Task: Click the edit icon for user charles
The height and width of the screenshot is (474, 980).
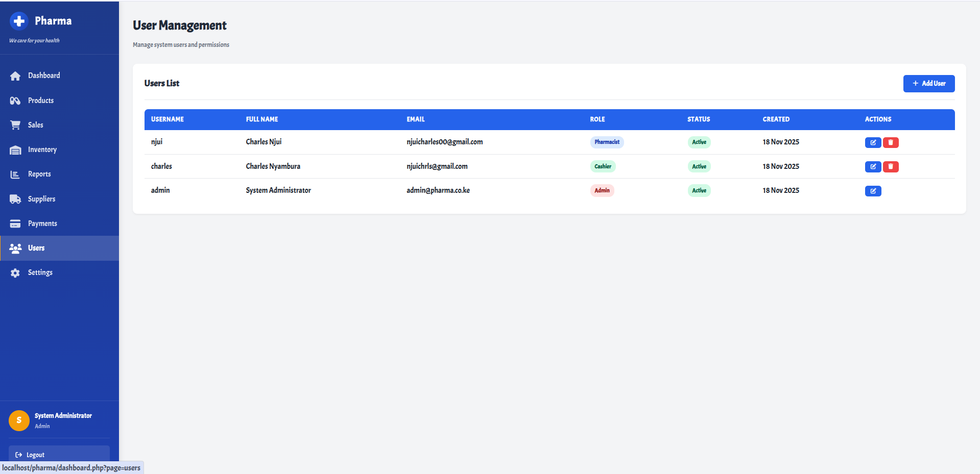Action: tap(872, 167)
